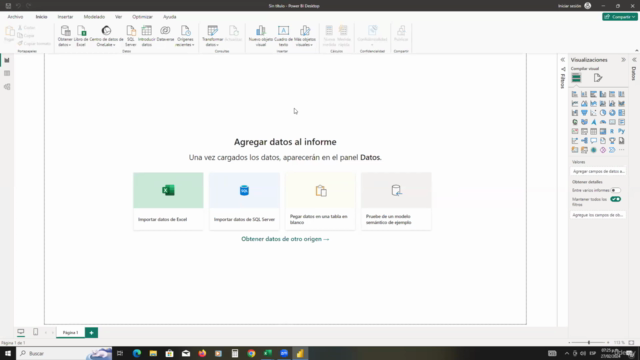Pick the R script visual
This screenshot has width=640, height=360.
coord(612,131)
